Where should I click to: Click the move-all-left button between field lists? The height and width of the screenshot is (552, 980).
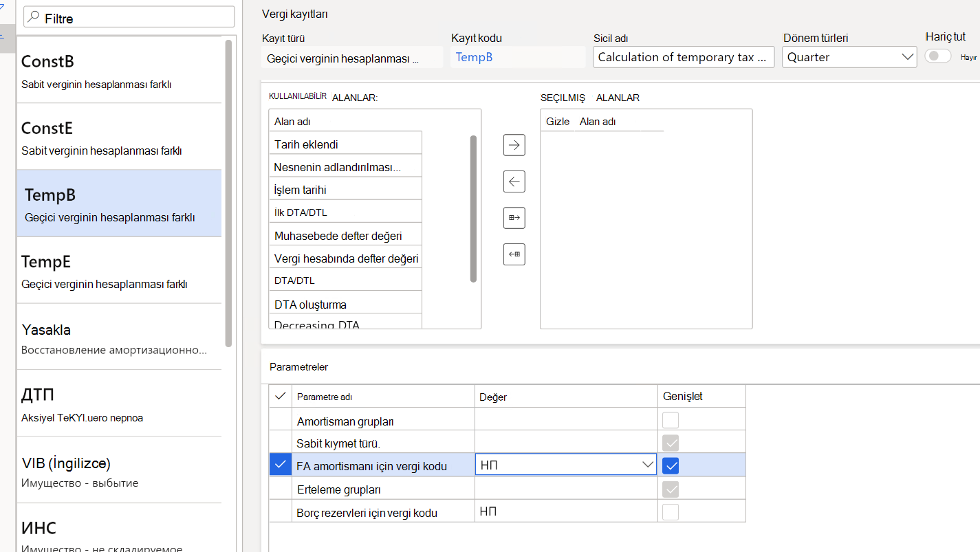click(514, 254)
